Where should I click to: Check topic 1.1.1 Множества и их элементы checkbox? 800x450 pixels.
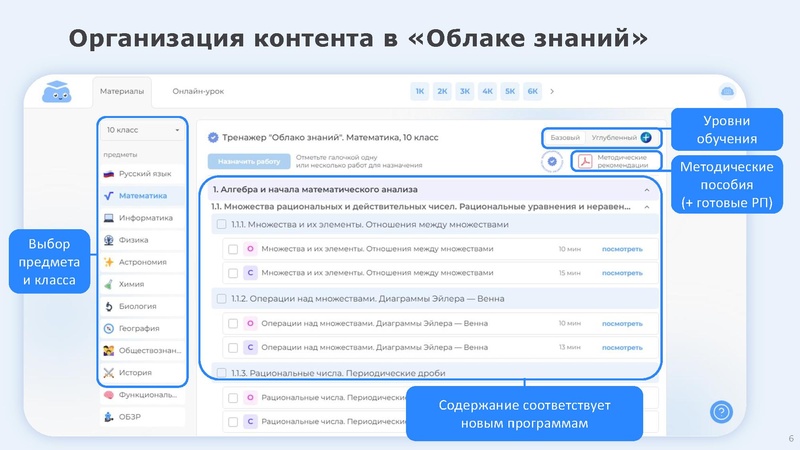click(x=221, y=224)
